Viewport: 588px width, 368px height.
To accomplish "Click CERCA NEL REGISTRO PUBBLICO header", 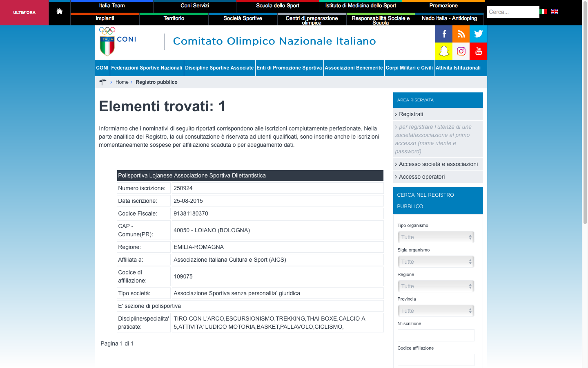I will [438, 201].
